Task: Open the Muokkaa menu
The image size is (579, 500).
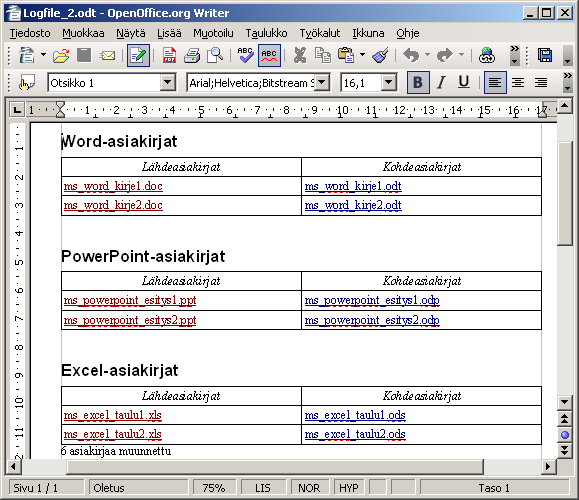Action: point(83,33)
